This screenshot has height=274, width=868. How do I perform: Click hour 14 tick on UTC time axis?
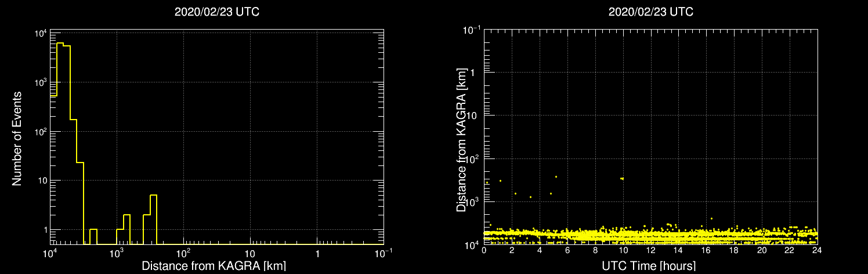(x=679, y=250)
